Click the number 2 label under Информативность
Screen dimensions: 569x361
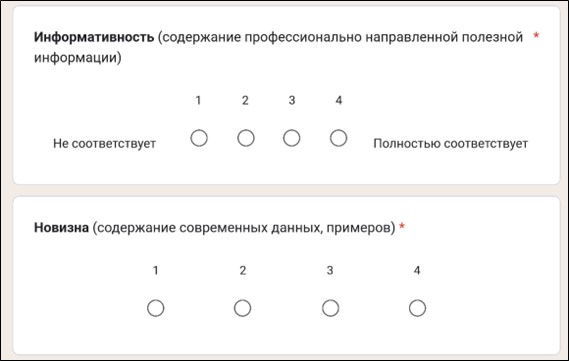(245, 100)
